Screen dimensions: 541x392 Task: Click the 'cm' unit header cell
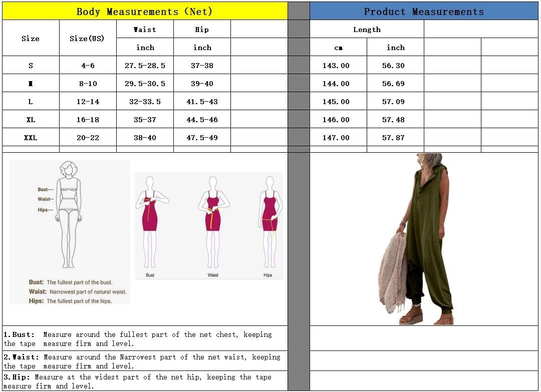pyautogui.click(x=339, y=48)
